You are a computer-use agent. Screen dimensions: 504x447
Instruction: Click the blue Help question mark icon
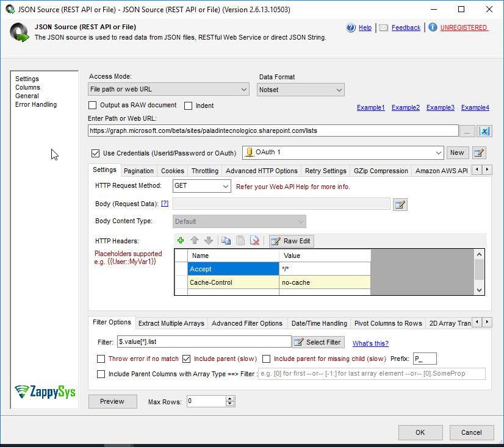pos(351,27)
